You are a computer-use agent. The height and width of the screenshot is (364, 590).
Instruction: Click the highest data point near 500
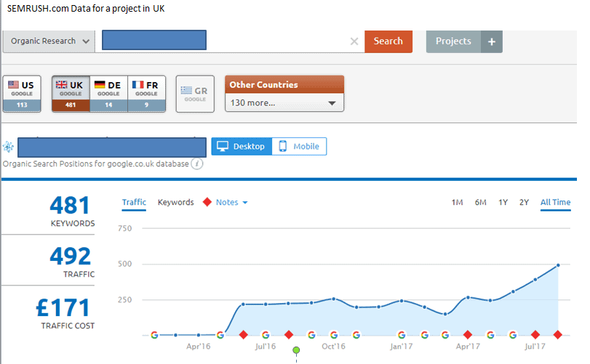(x=558, y=265)
